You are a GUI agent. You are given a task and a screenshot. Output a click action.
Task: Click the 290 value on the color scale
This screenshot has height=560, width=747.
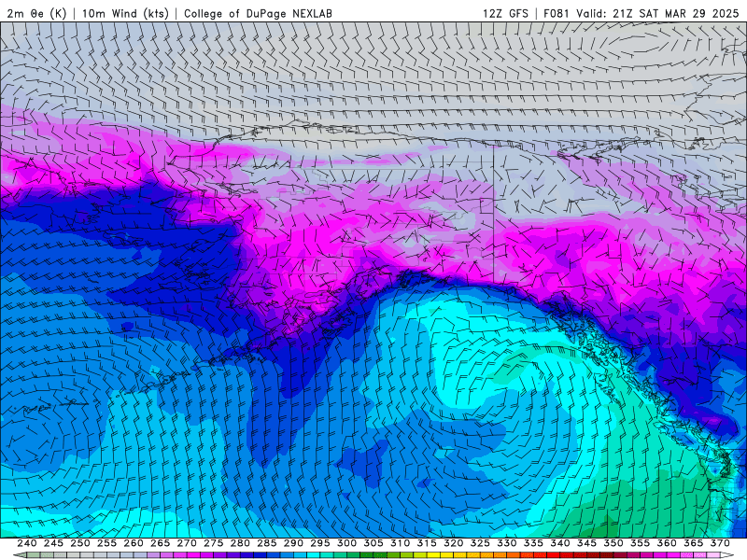pyautogui.click(x=293, y=543)
